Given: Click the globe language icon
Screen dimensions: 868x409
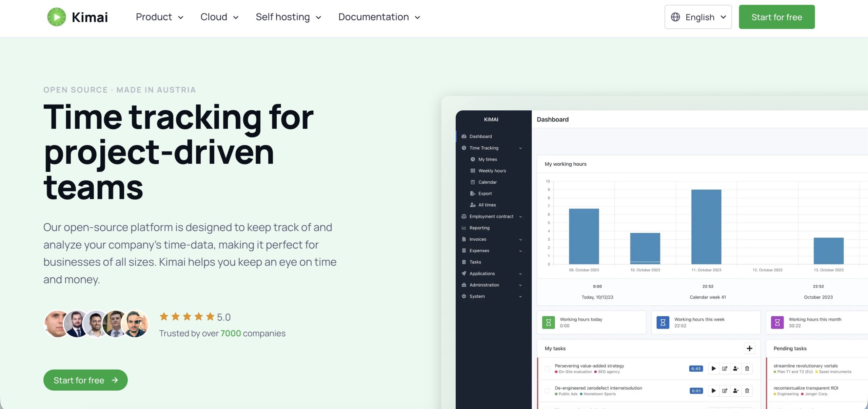Looking at the screenshot, I should pyautogui.click(x=675, y=17).
